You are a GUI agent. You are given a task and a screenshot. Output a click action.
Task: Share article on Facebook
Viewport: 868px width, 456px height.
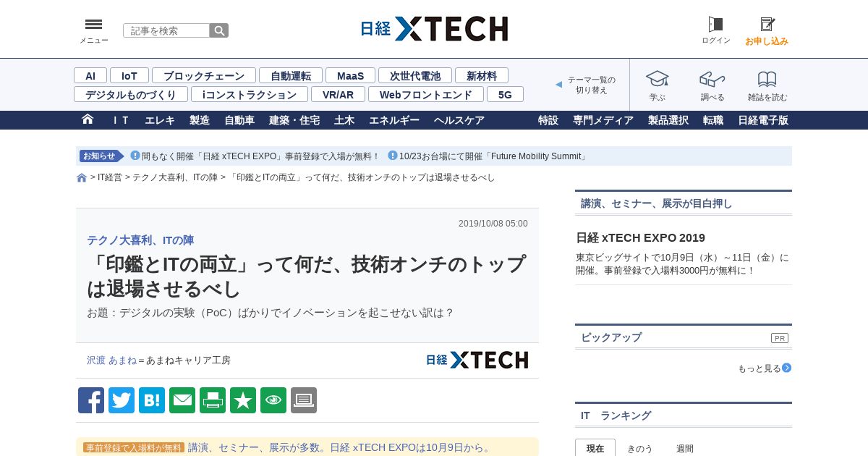tap(91, 400)
